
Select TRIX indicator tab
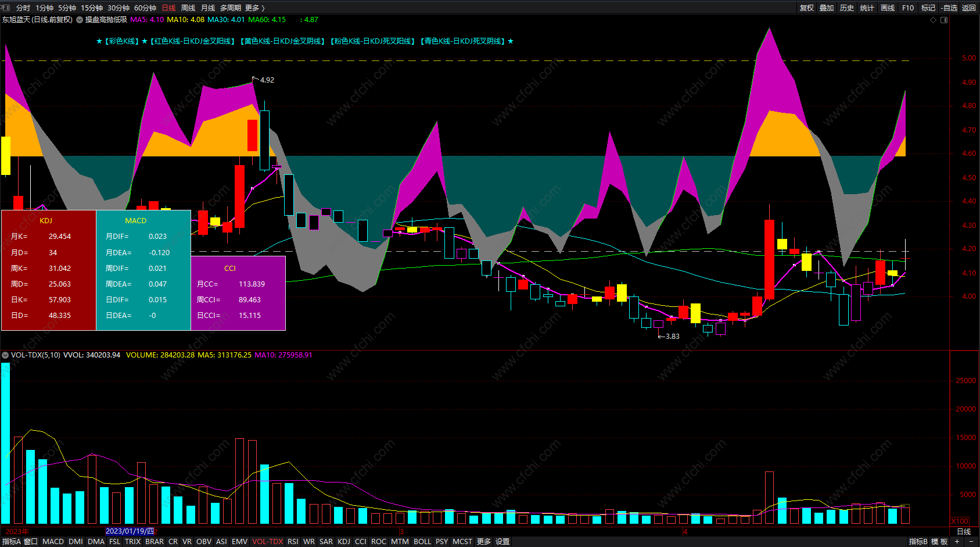[x=132, y=542]
